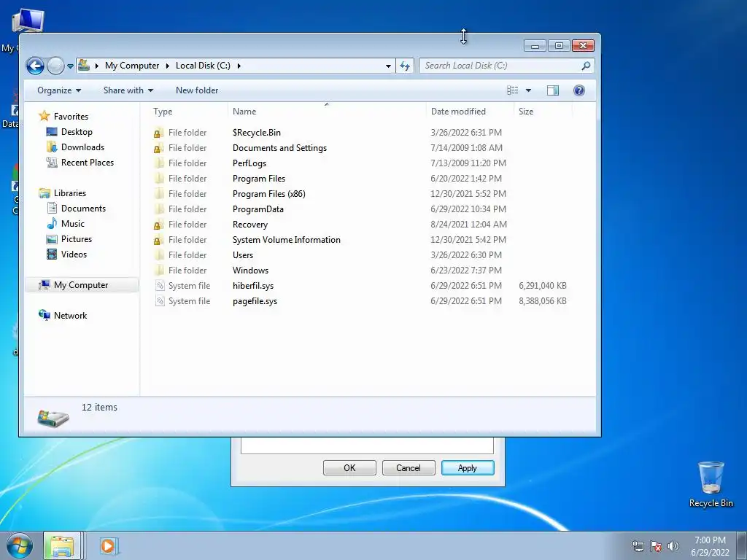
Task: Select the Program Files (x86) folder
Action: click(268, 193)
